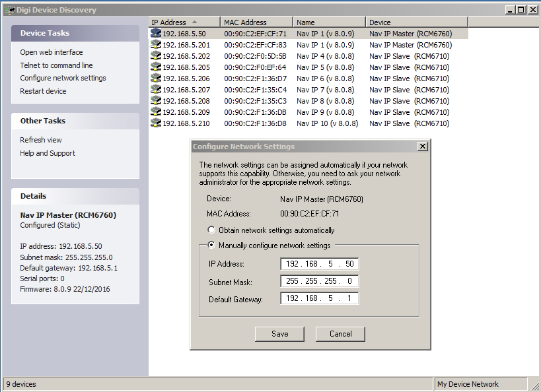Click the device icon for 192.168.5.50
The width and height of the screenshot is (541, 392).
point(156,34)
